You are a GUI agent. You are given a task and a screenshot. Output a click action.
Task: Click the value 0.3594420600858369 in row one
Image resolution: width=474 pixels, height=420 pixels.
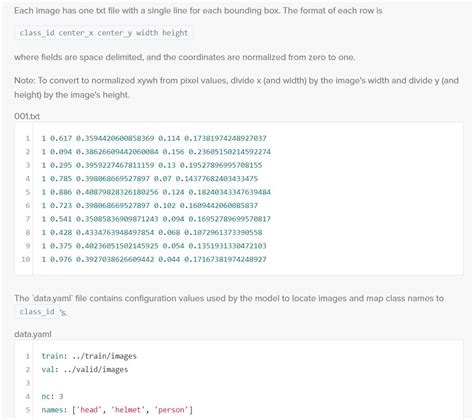click(115, 138)
